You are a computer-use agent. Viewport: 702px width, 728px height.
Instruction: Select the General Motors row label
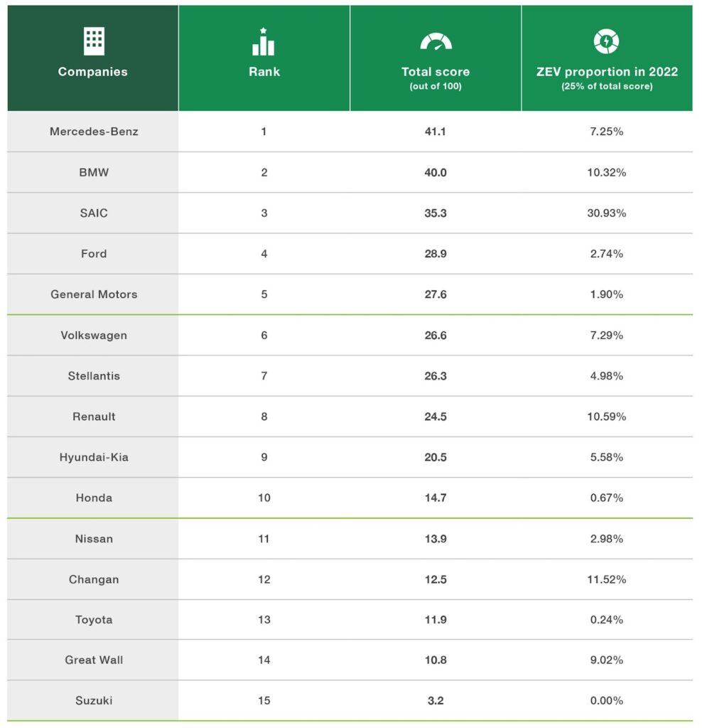tap(93, 294)
